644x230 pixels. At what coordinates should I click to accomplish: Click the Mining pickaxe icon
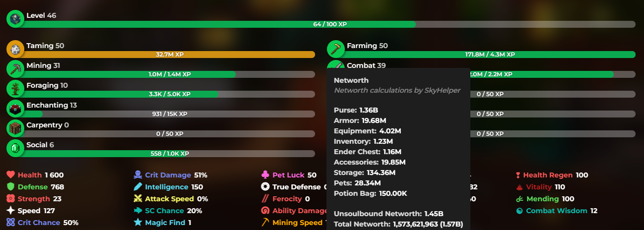click(15, 69)
